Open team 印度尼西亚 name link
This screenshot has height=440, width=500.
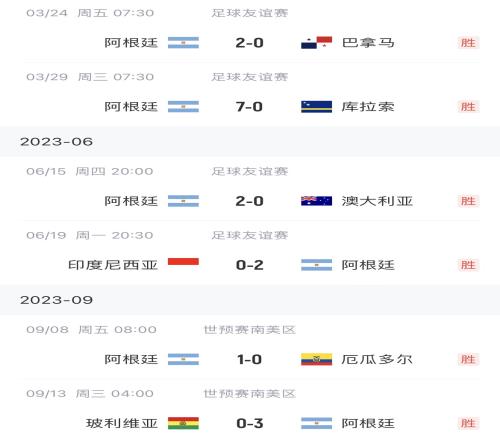[113, 265]
